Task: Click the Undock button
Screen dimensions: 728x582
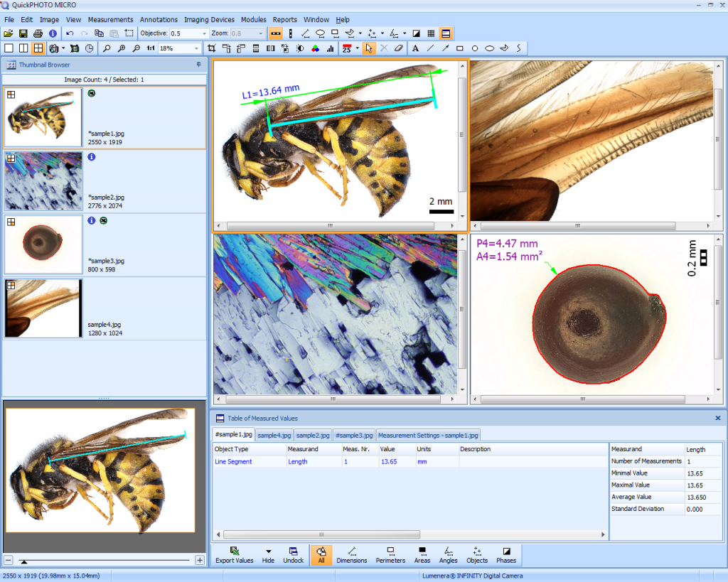Action: (x=294, y=555)
